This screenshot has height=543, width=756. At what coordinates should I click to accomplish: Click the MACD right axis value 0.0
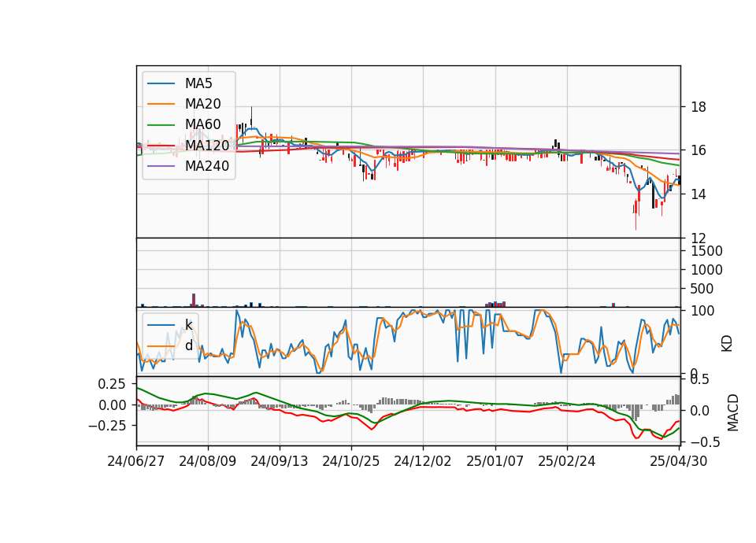coord(701,411)
